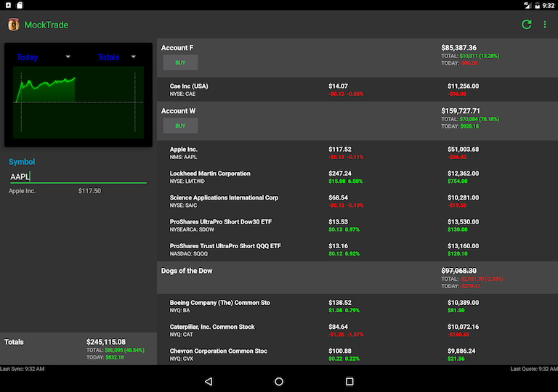Viewport: 558px width, 392px height.
Task: Click the $159,727.71 Account W value
Action: point(461,111)
